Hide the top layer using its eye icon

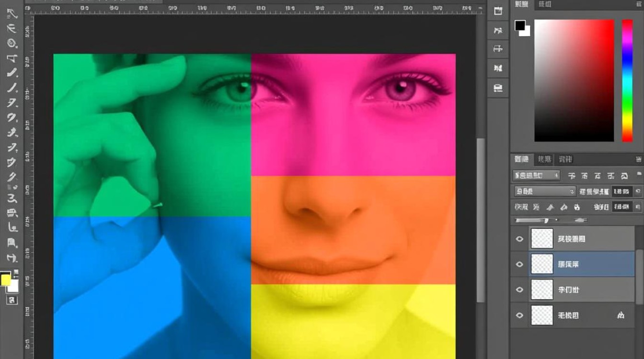(519, 239)
